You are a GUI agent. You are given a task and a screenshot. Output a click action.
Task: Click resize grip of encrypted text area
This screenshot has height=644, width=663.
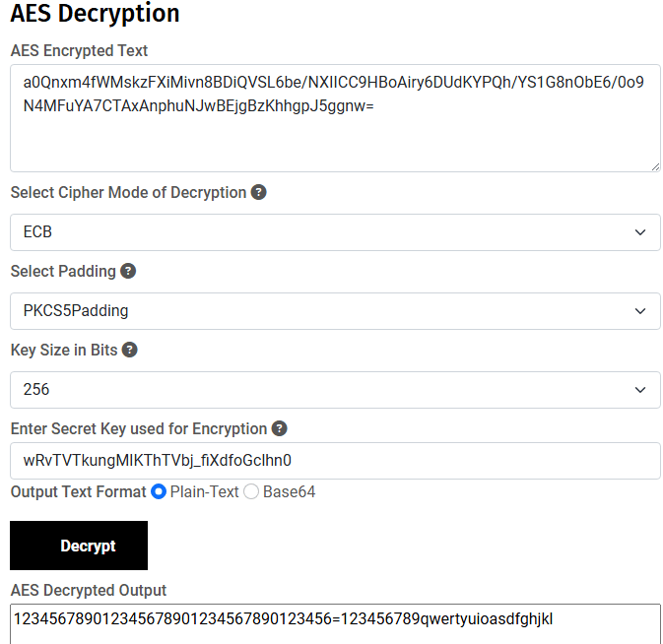(x=655, y=167)
